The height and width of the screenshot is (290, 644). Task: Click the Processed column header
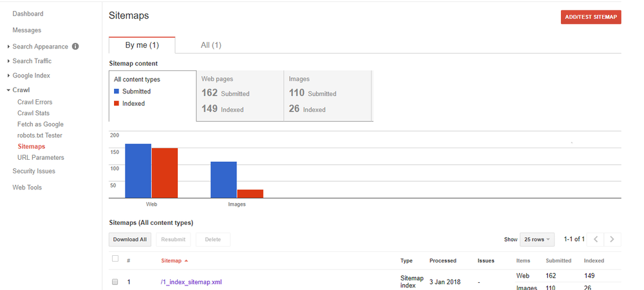pos(443,261)
